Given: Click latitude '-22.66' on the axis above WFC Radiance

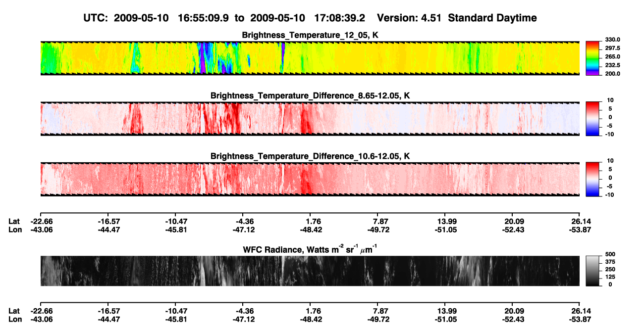Looking at the screenshot, I should 41,221.
